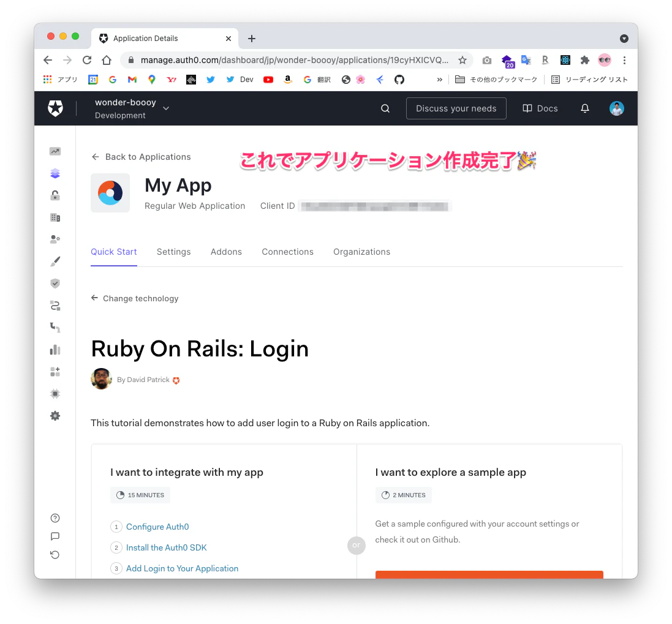Open Add Login to Your Application link
This screenshot has height=624, width=672.
(x=182, y=568)
